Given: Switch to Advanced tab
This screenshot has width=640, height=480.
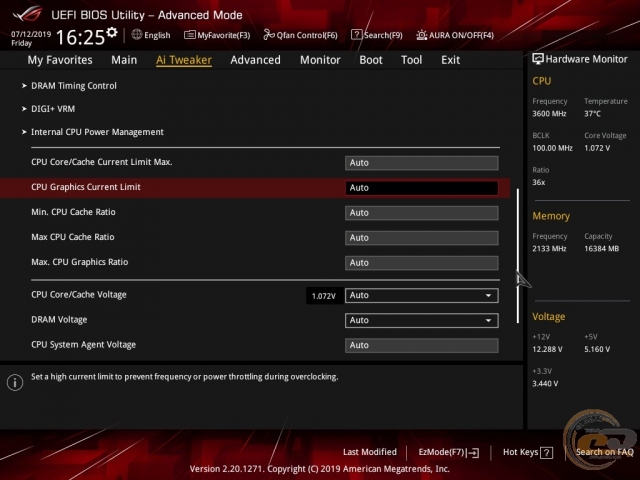Looking at the screenshot, I should (x=256, y=60).
